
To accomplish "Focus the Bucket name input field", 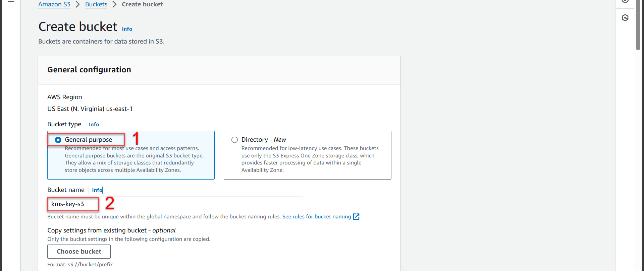I will click(x=201, y=204).
